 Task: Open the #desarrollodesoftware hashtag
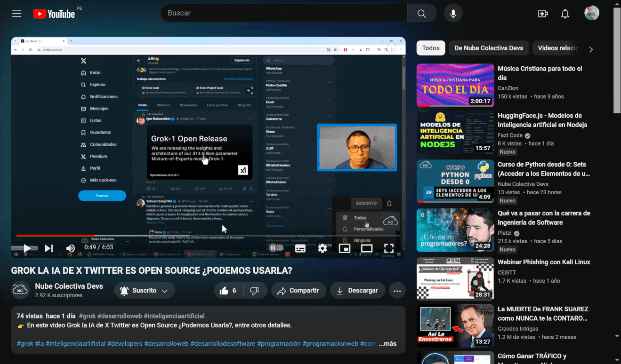click(223, 344)
